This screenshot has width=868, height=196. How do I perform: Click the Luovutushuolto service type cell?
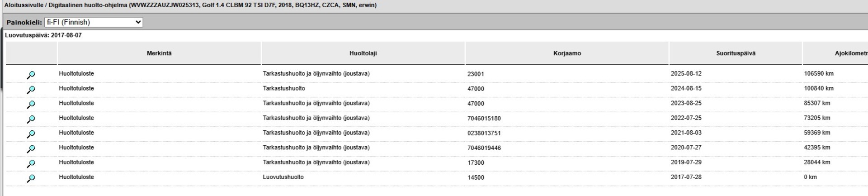(x=283, y=177)
